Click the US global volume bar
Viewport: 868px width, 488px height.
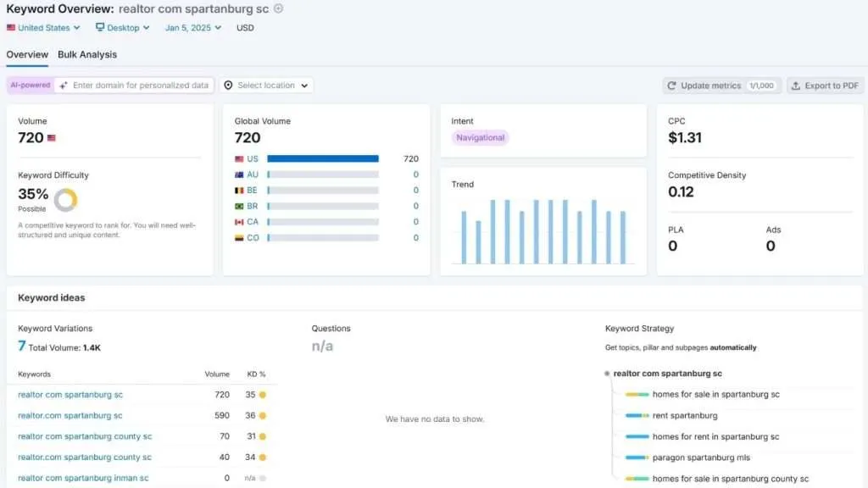click(323, 158)
